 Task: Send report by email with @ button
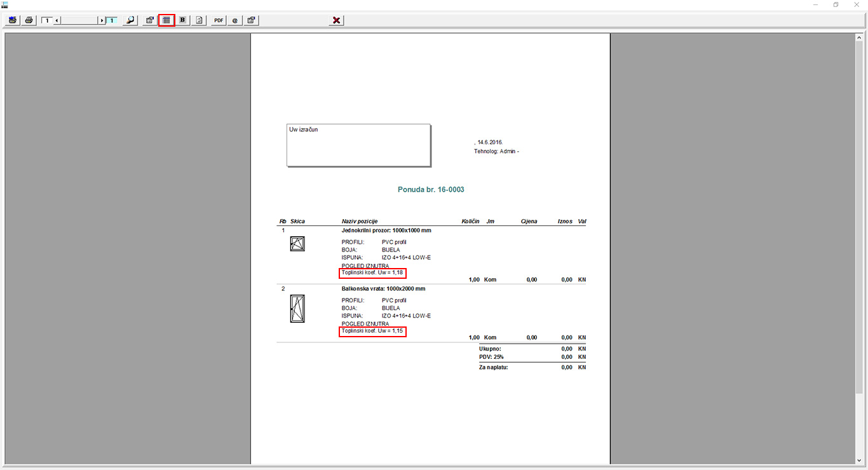[235, 20]
